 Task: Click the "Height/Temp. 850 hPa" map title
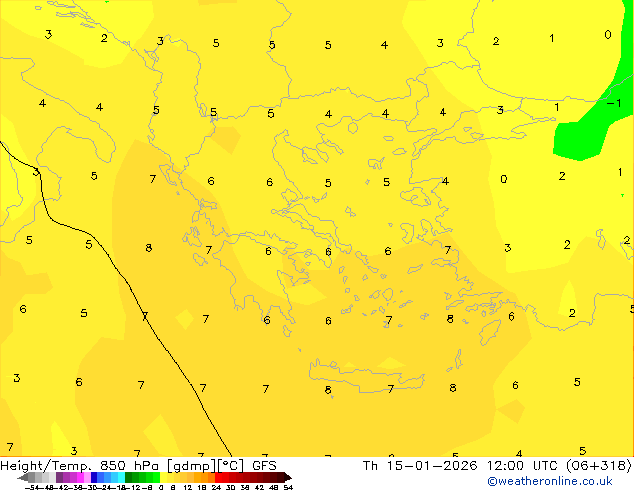[x=79, y=466]
